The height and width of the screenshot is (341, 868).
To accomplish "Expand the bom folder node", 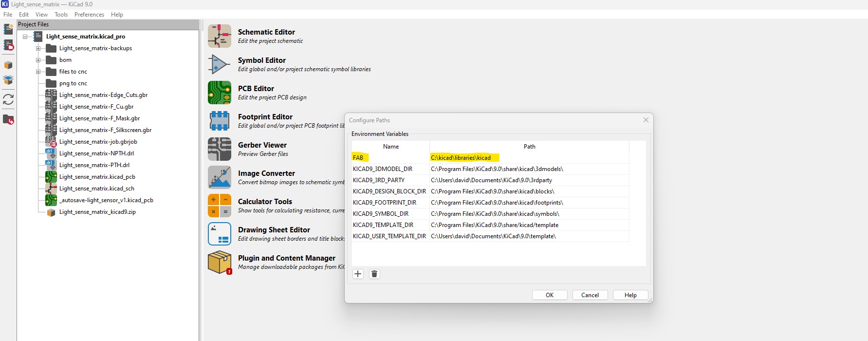I will (38, 60).
